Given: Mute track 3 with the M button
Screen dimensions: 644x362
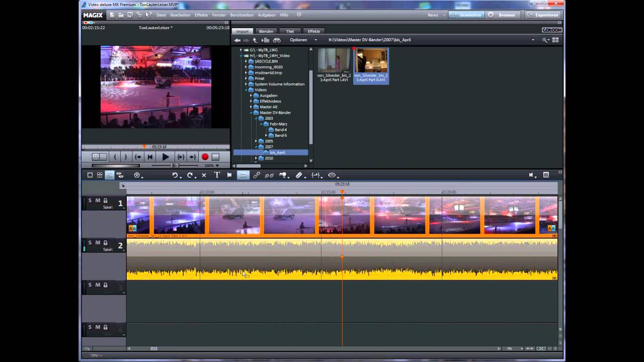Looking at the screenshot, I should (98, 285).
